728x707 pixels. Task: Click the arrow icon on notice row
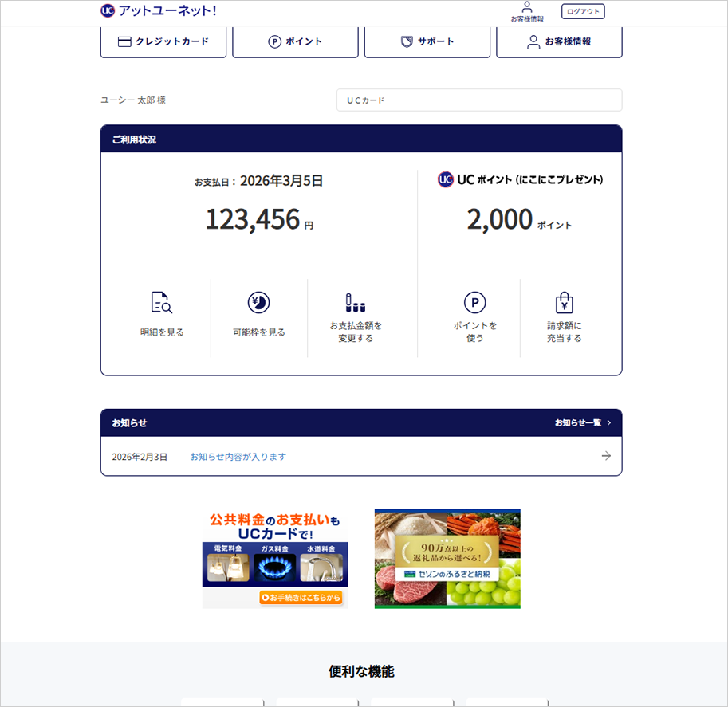point(606,456)
